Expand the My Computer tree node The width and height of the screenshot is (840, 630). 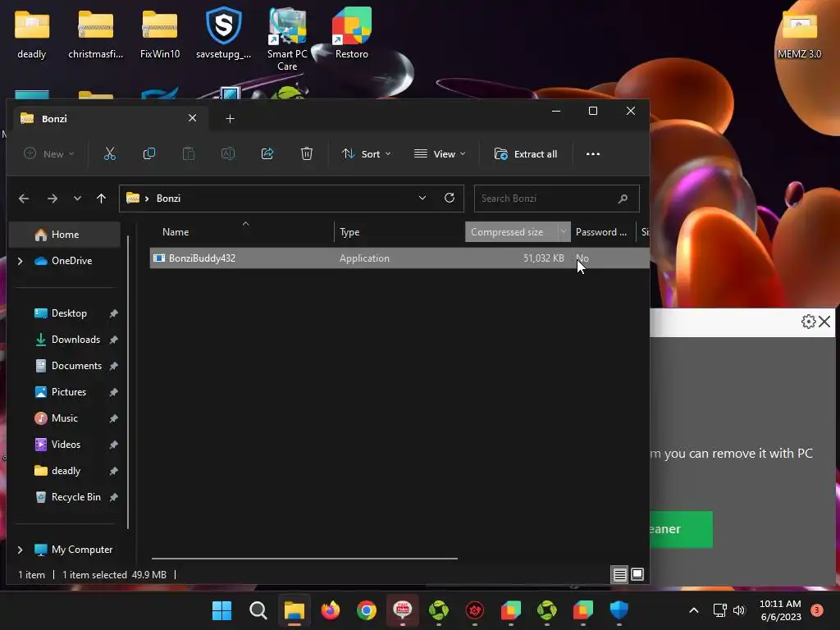point(21,550)
